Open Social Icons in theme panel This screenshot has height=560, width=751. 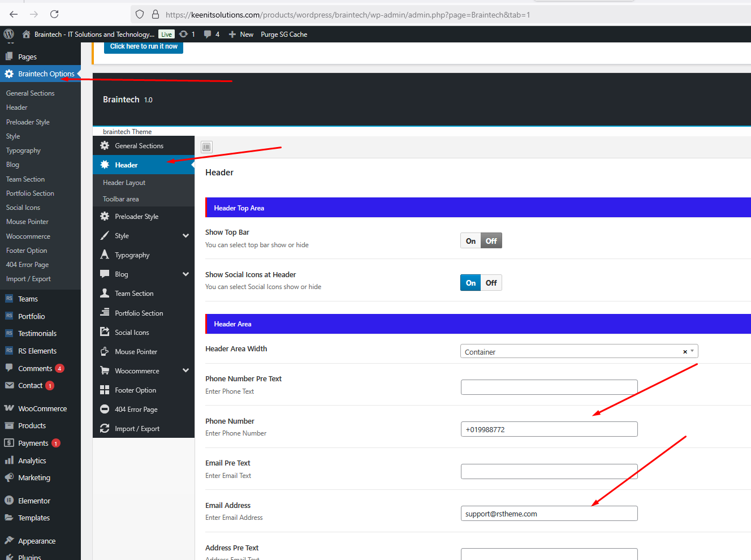point(144,333)
